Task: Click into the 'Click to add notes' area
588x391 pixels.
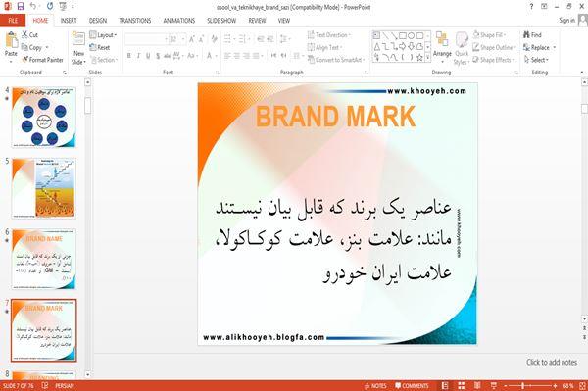Action: [551, 363]
